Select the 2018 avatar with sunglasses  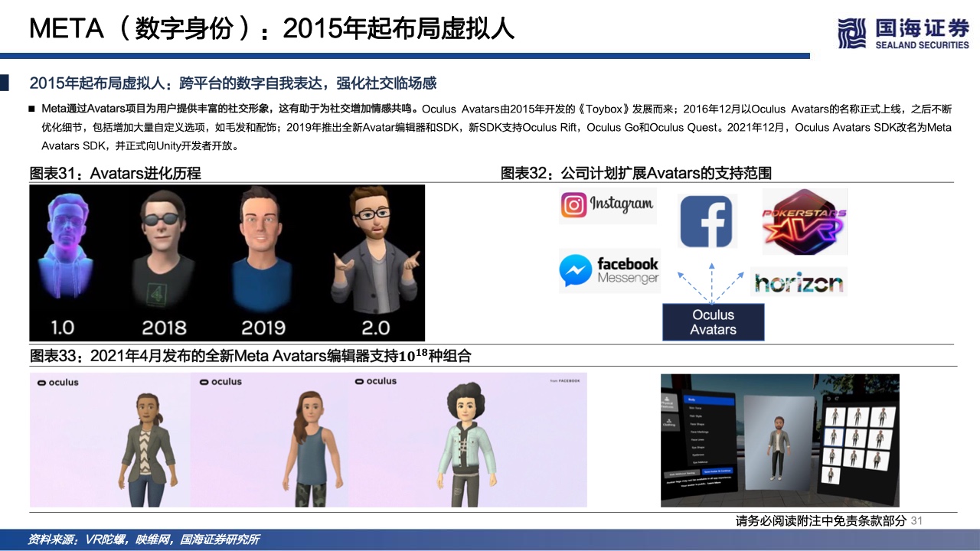pyautogui.click(x=162, y=250)
